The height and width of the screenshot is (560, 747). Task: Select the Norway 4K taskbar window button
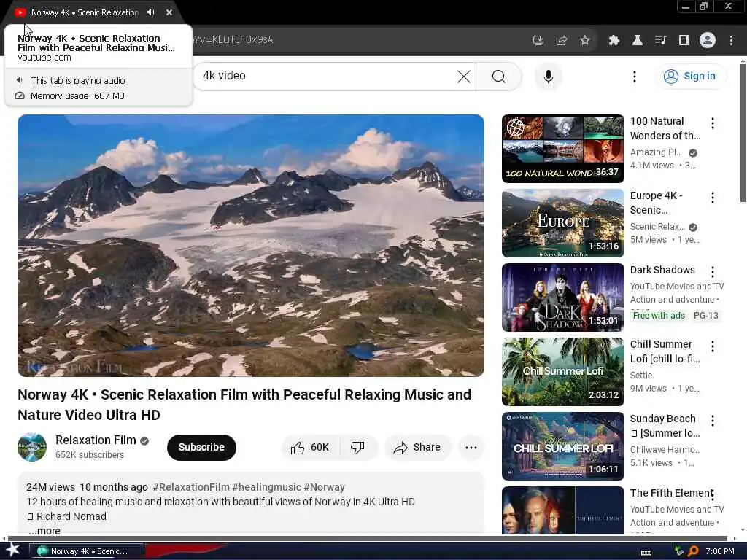pyautogui.click(x=87, y=551)
